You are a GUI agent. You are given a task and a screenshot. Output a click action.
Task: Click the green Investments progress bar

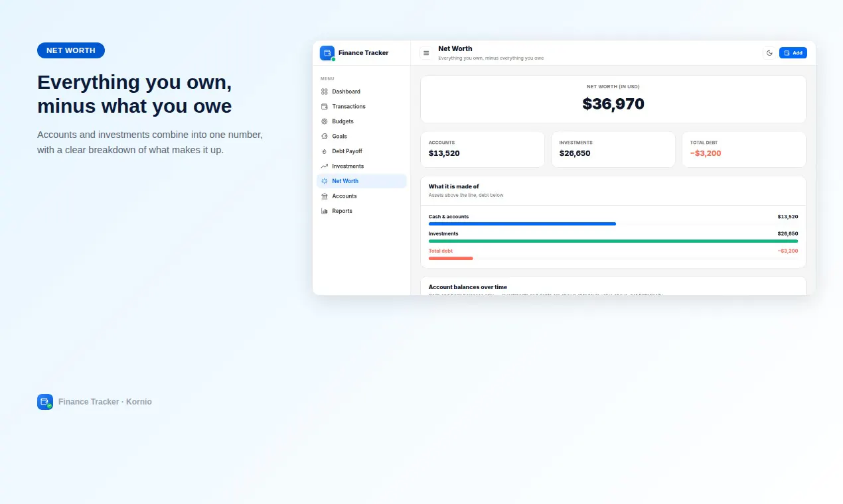pyautogui.click(x=613, y=241)
